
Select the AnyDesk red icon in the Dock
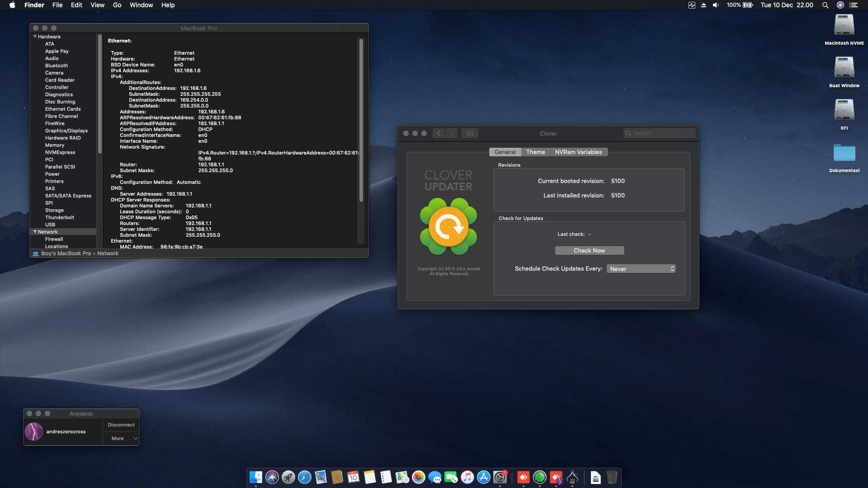pos(524,478)
